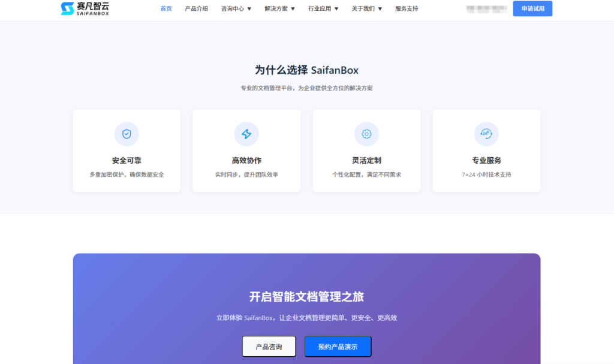The width and height of the screenshot is (614, 364).
Task: Select the lightning icon for 高效协作
Action: click(x=246, y=134)
